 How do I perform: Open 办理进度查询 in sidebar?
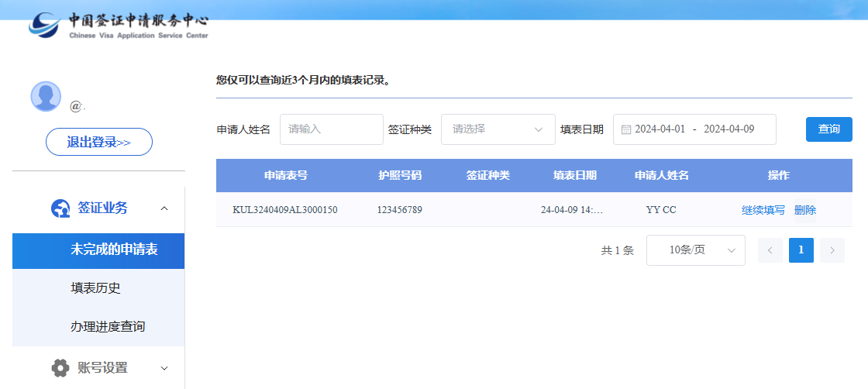click(x=108, y=327)
